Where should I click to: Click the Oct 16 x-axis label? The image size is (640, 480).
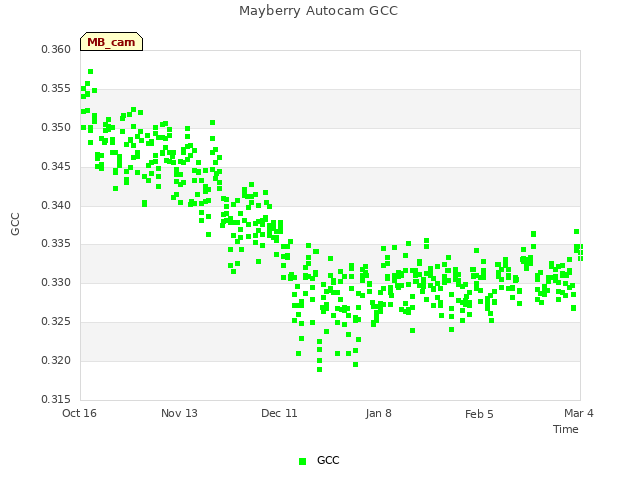[79, 413]
